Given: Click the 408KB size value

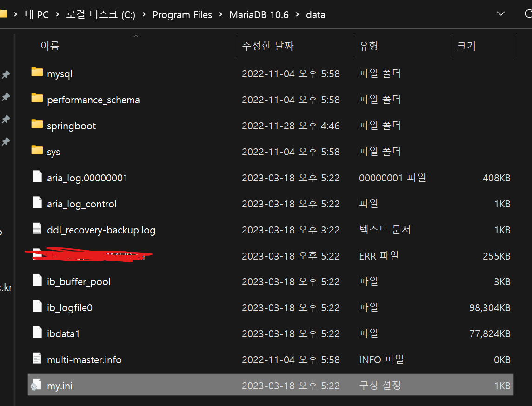Looking at the screenshot, I should [496, 178].
